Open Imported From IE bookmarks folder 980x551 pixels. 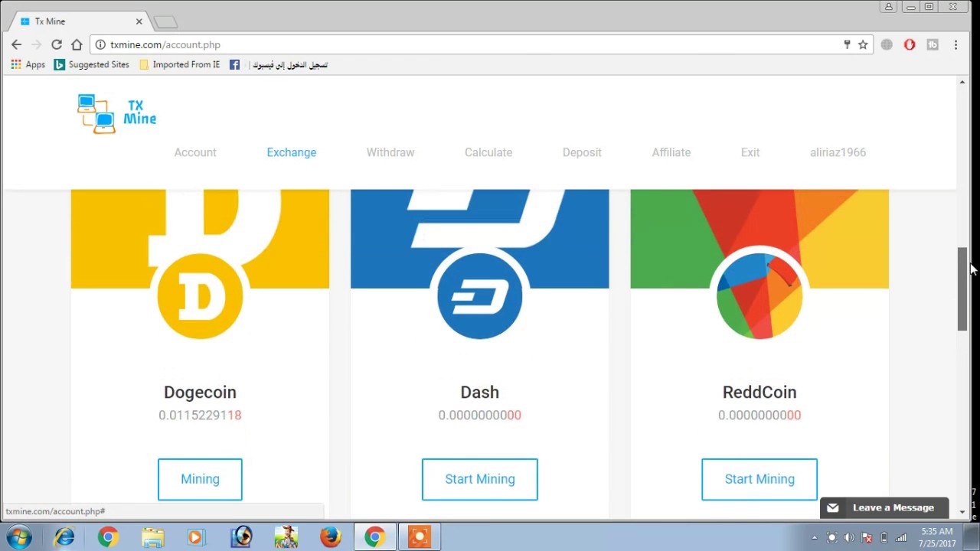click(x=180, y=65)
